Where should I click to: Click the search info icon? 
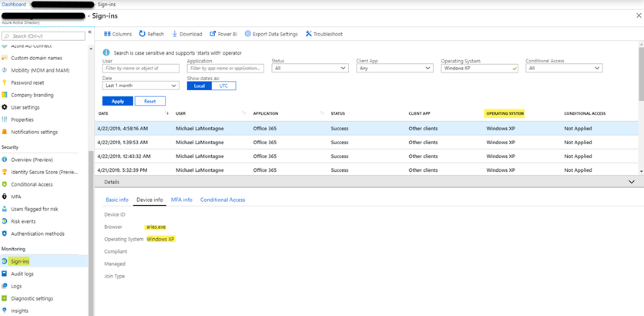coord(106,52)
